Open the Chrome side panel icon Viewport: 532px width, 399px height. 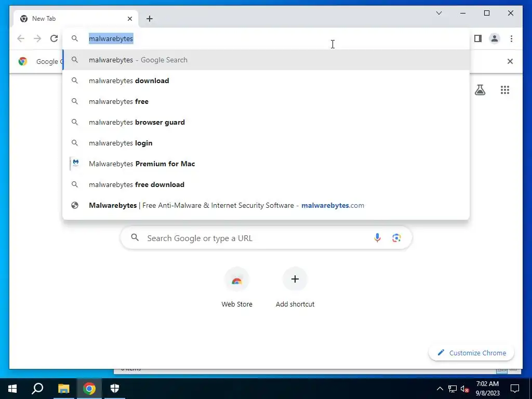(478, 38)
